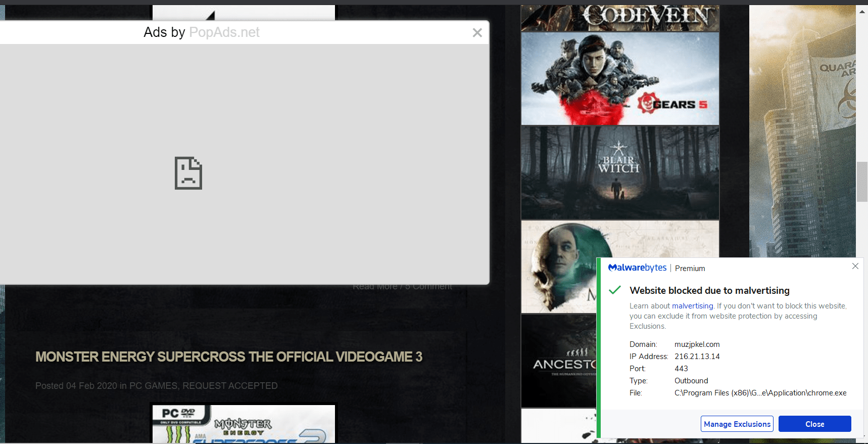Open Monster Energy Supercross 3 post title

coord(229,357)
